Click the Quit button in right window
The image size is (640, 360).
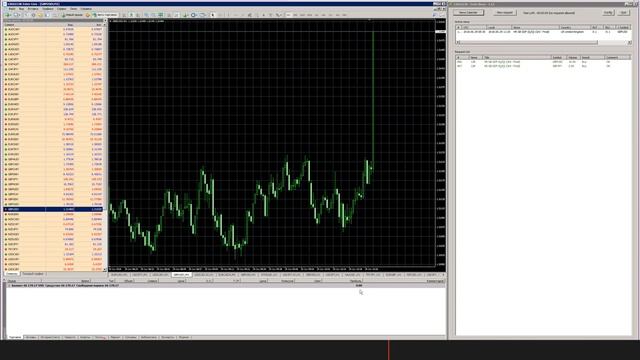tap(623, 13)
